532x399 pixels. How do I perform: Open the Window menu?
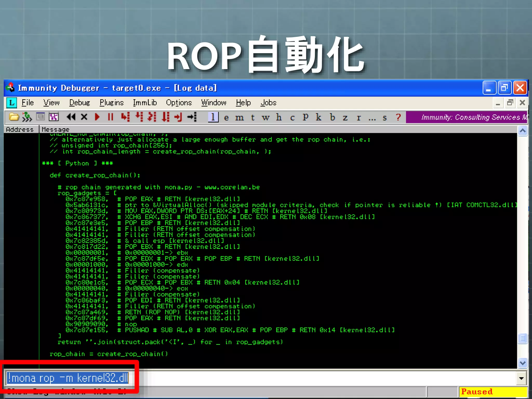pyautogui.click(x=214, y=103)
